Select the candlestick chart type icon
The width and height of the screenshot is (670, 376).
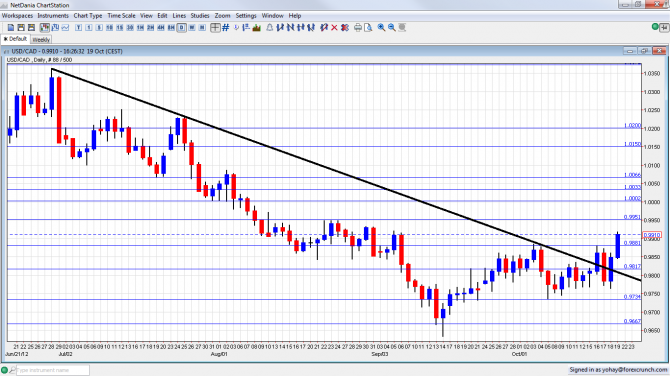click(44, 27)
